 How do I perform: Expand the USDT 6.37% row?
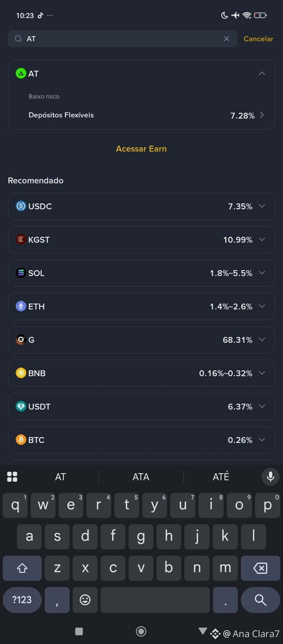[141, 406]
